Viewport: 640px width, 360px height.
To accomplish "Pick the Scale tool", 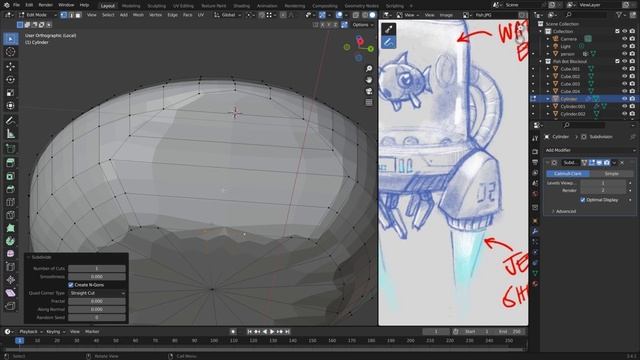I will point(11,93).
